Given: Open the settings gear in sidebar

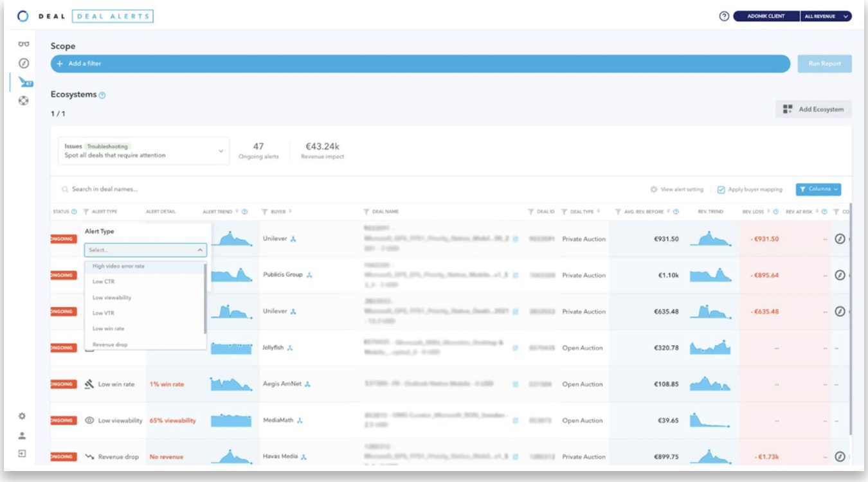Looking at the screenshot, I should [22, 416].
